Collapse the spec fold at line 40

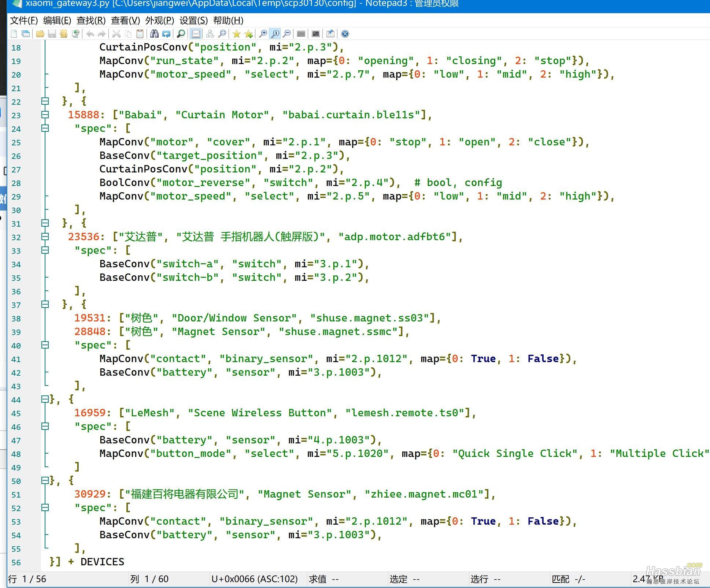click(45, 345)
